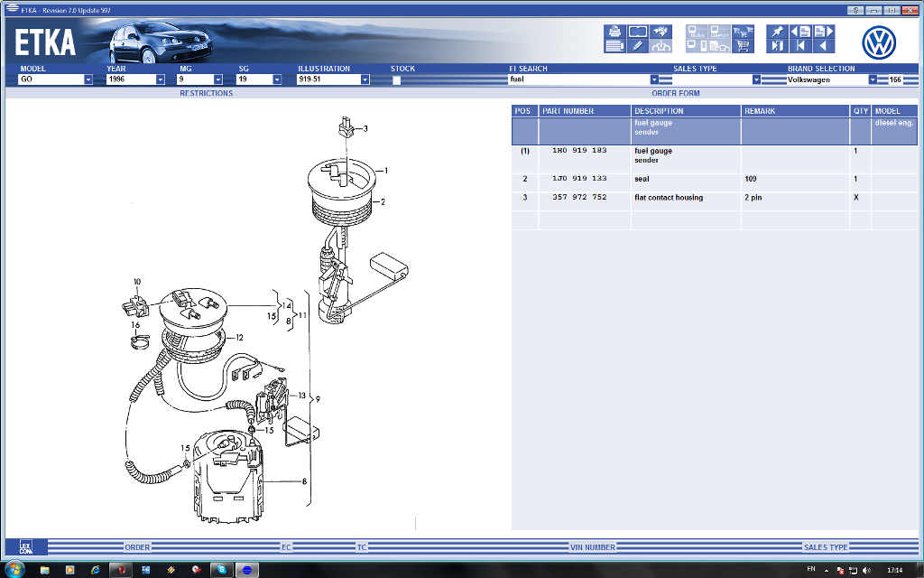Expand the ILLUSTRATION dropdown 919-51

pos(365,79)
